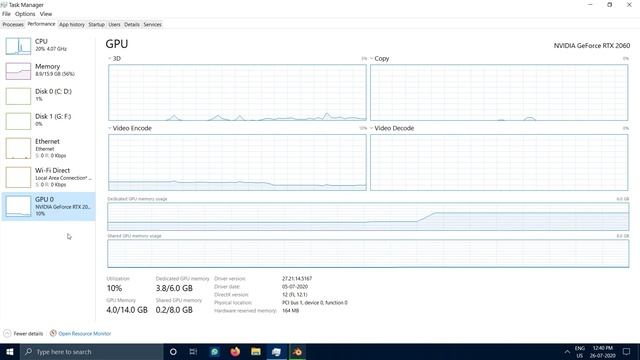Screen dimensions: 640x360
Task: Click the Video Decode utilization graph
Action: tap(499, 162)
